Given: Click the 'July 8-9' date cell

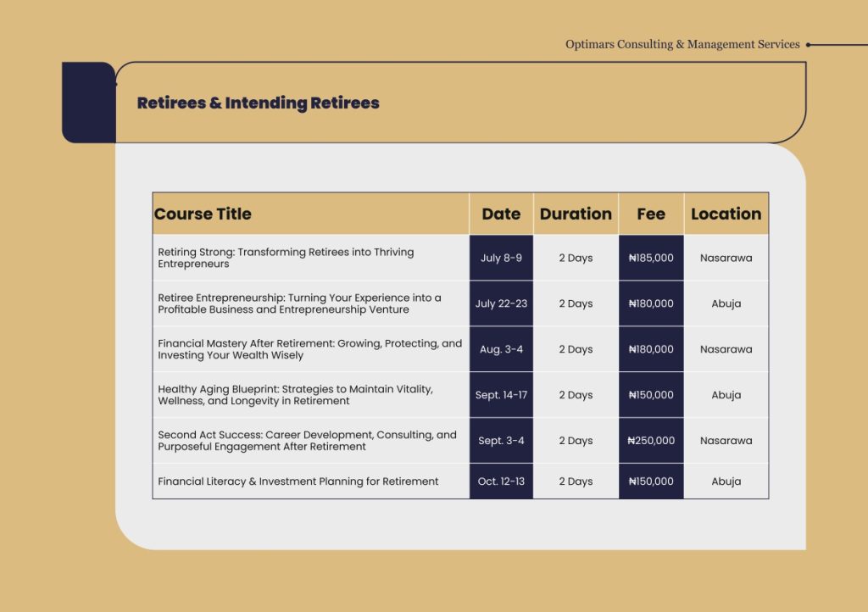Looking at the screenshot, I should tap(501, 258).
